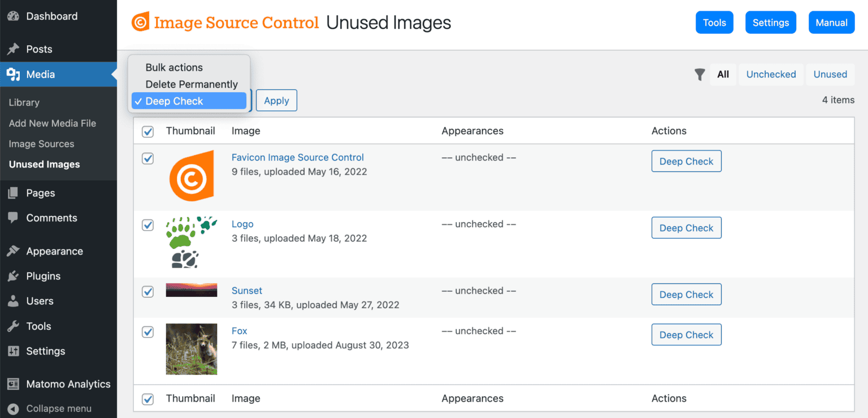Open the Sunset image link
Screen dimensions: 868x418
point(247,290)
